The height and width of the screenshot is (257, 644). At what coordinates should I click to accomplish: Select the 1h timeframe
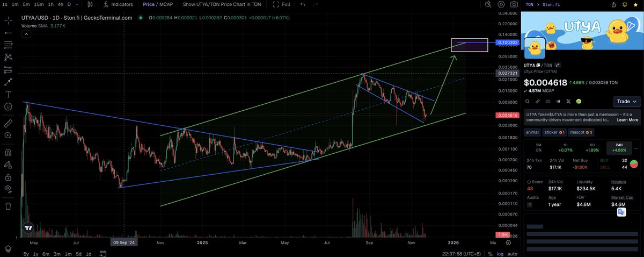(50, 4)
